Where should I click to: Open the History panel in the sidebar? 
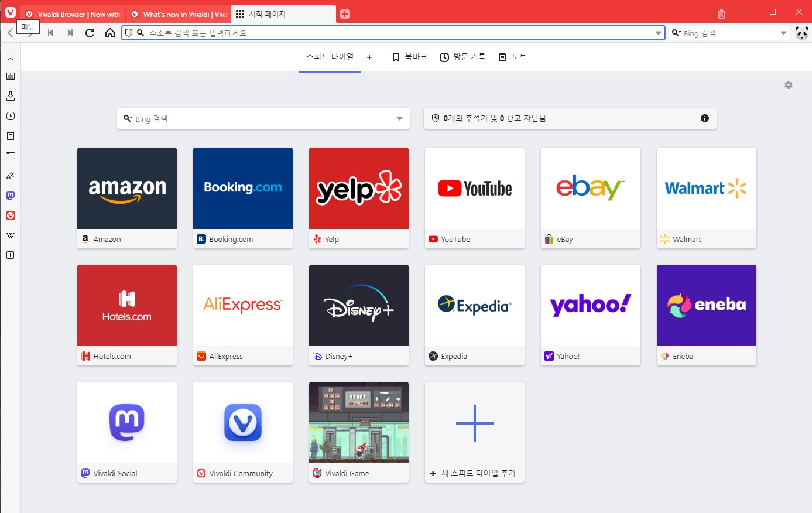pyautogui.click(x=9, y=115)
